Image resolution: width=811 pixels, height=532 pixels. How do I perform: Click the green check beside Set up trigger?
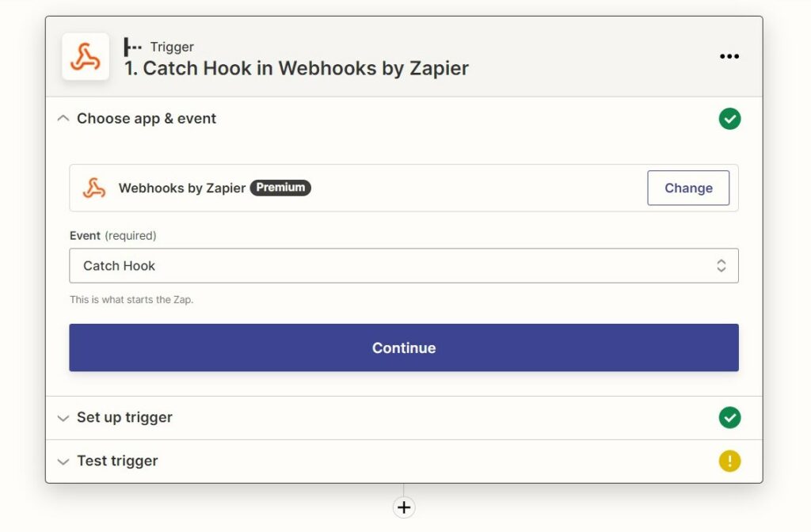(x=729, y=418)
